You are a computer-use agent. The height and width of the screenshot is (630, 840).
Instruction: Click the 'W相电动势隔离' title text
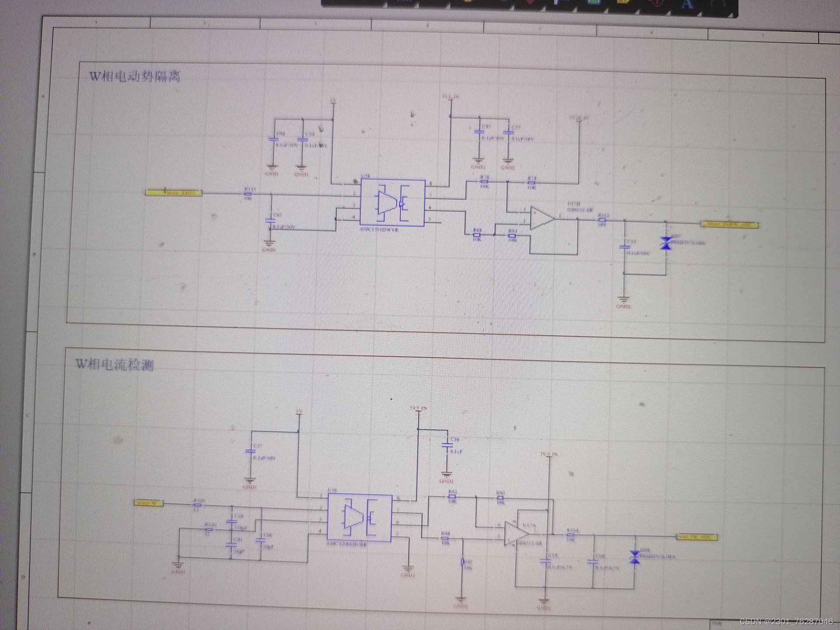(135, 77)
